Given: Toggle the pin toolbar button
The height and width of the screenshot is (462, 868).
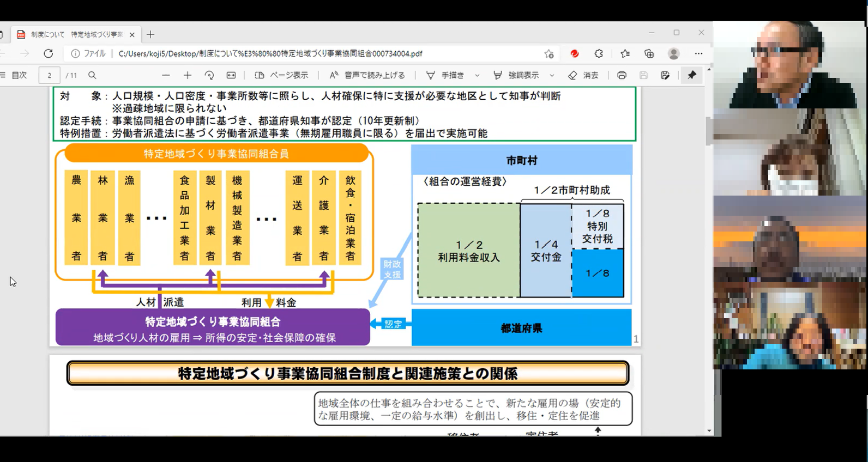Looking at the screenshot, I should coord(692,75).
